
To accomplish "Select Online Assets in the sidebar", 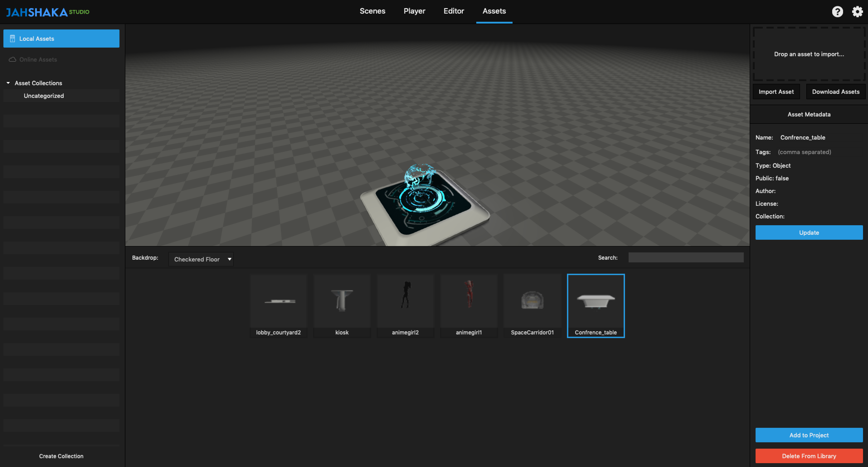I will [61, 60].
